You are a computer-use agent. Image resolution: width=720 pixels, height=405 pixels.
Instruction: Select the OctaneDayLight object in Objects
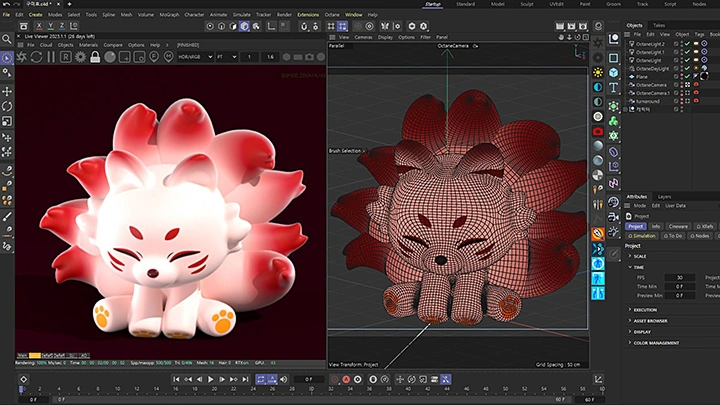coord(652,68)
